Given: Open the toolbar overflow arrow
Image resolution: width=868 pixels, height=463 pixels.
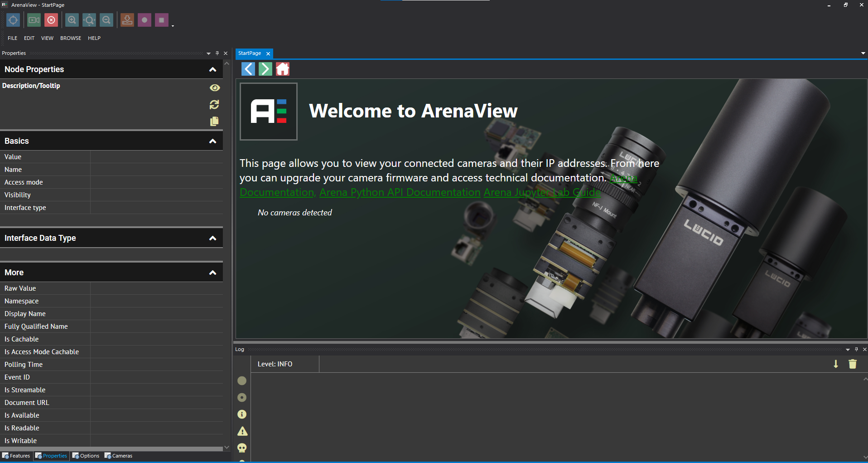Looking at the screenshot, I should [173, 26].
